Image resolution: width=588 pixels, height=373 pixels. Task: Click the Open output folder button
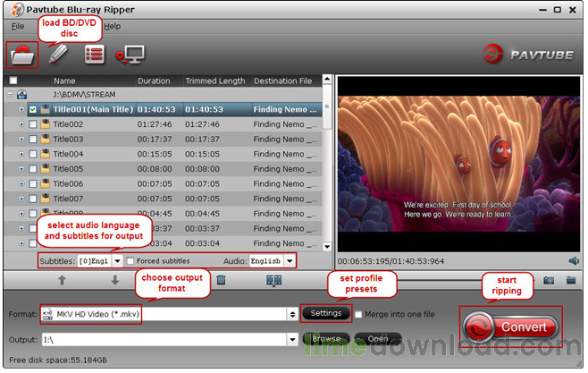(378, 339)
